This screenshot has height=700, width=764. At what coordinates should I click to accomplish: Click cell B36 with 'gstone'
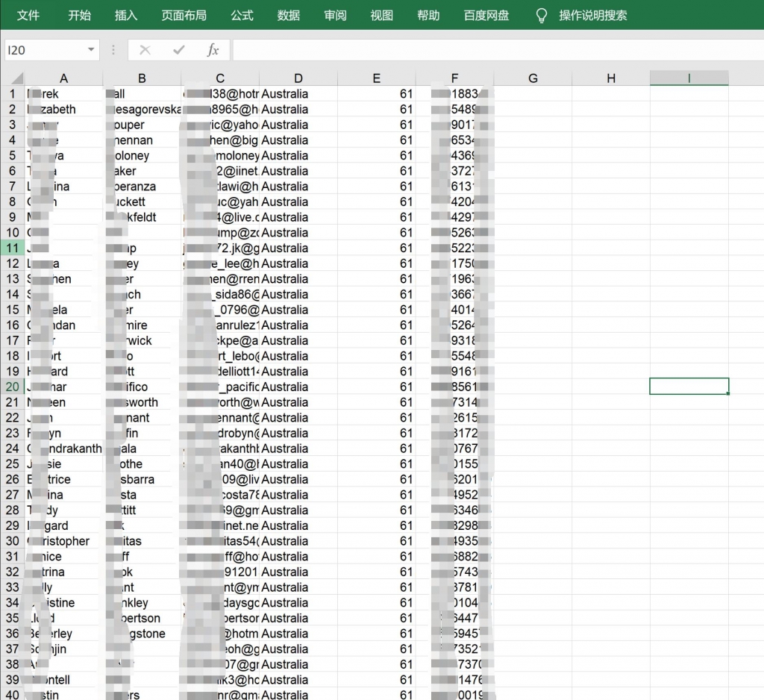142,634
